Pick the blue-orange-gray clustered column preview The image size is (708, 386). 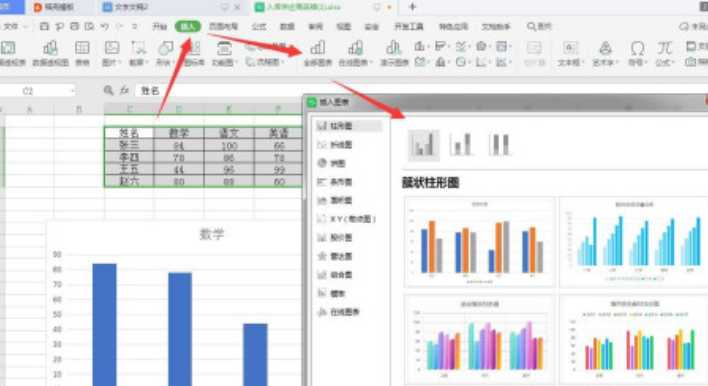pos(480,242)
